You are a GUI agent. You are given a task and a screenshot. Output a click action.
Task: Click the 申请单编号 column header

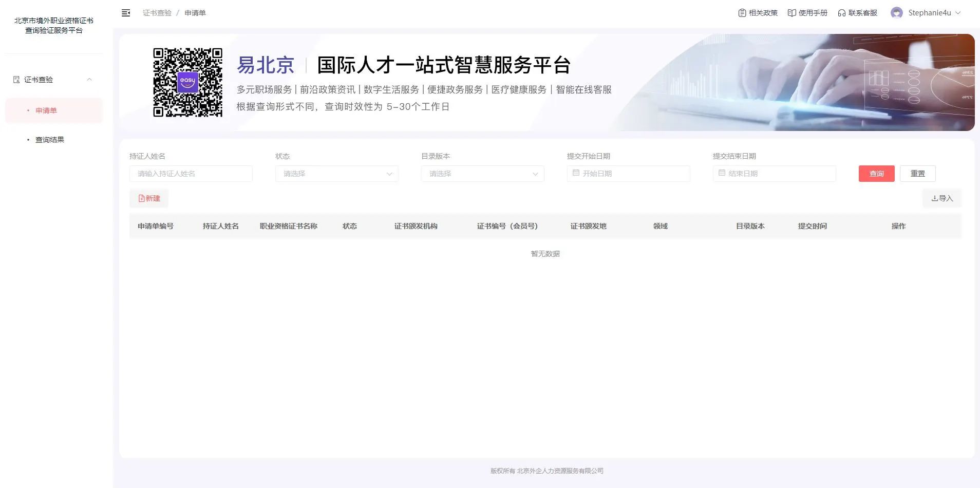click(156, 226)
